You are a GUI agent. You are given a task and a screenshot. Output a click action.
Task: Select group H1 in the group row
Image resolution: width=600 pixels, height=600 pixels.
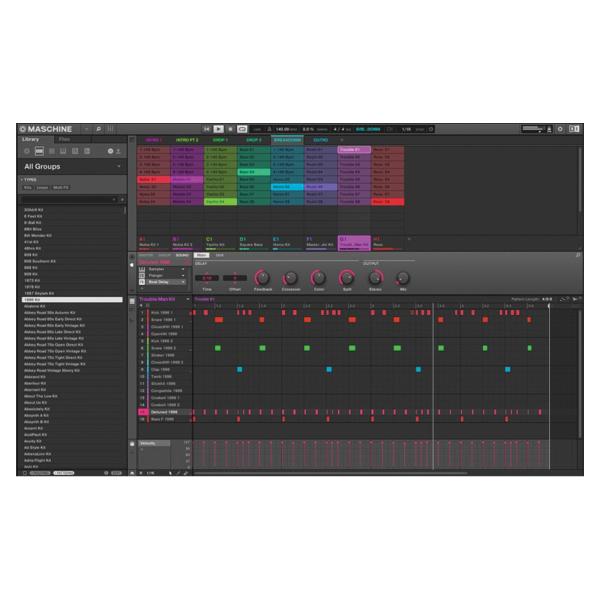[387, 243]
